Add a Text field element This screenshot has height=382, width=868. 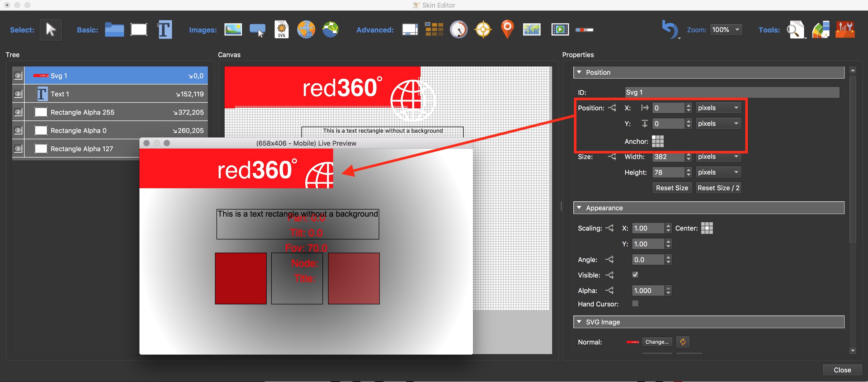[165, 30]
